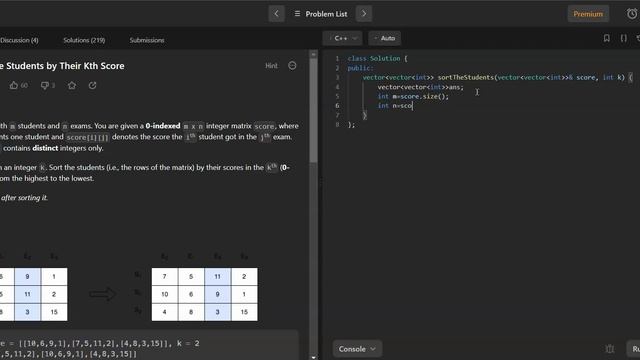Screen dimensions: 640x360
Task: Go to the next problem arrow
Action: pyautogui.click(x=364, y=14)
